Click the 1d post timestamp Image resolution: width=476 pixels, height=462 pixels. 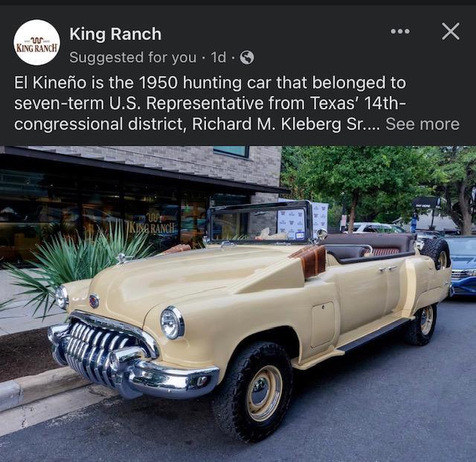(218, 57)
